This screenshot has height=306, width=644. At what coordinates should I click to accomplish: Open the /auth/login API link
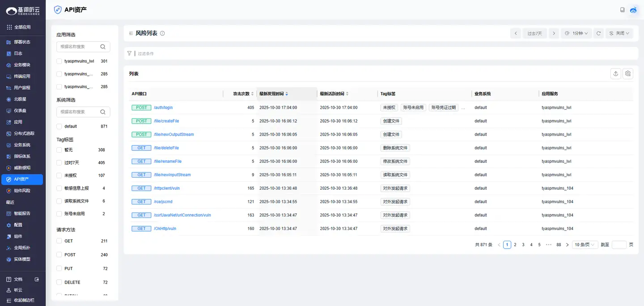pyautogui.click(x=163, y=108)
